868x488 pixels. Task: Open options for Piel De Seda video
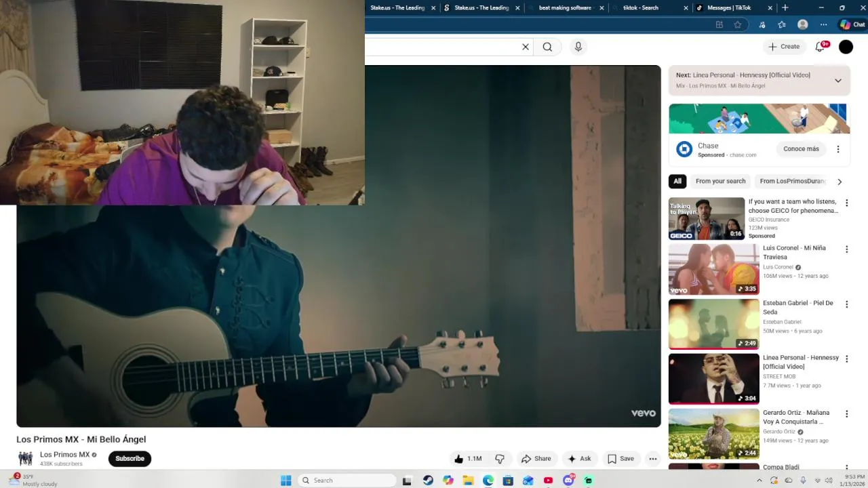(x=846, y=304)
